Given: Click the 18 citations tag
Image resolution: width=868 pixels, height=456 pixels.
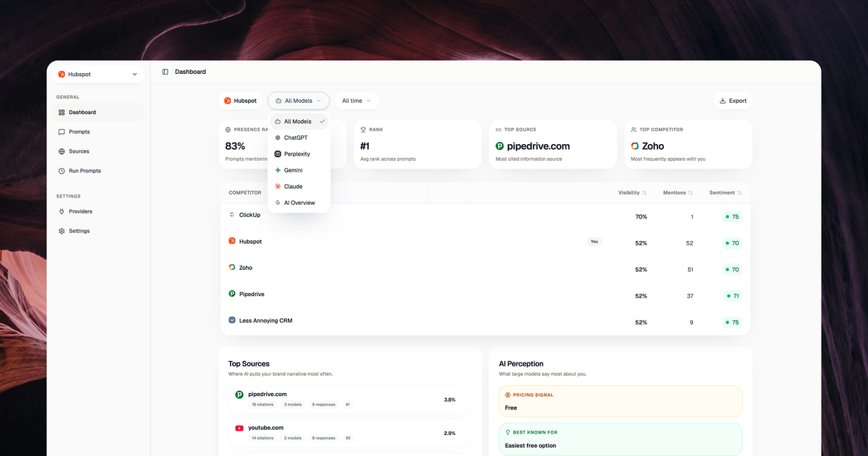Looking at the screenshot, I should [x=263, y=405].
